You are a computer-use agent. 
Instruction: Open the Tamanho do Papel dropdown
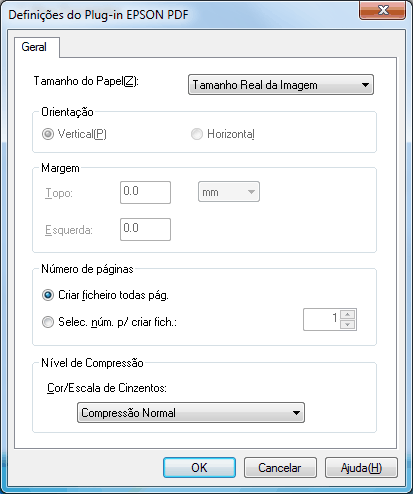coord(281,85)
